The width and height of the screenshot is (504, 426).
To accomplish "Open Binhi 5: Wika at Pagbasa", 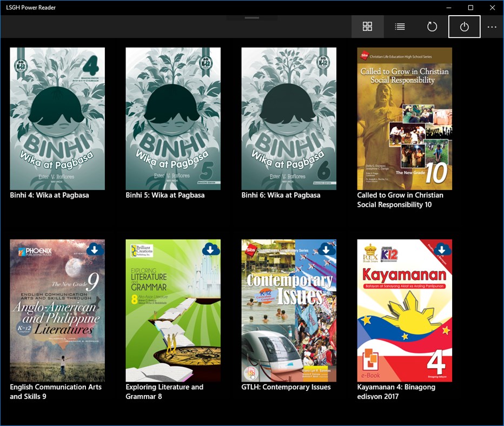I will pos(173,118).
